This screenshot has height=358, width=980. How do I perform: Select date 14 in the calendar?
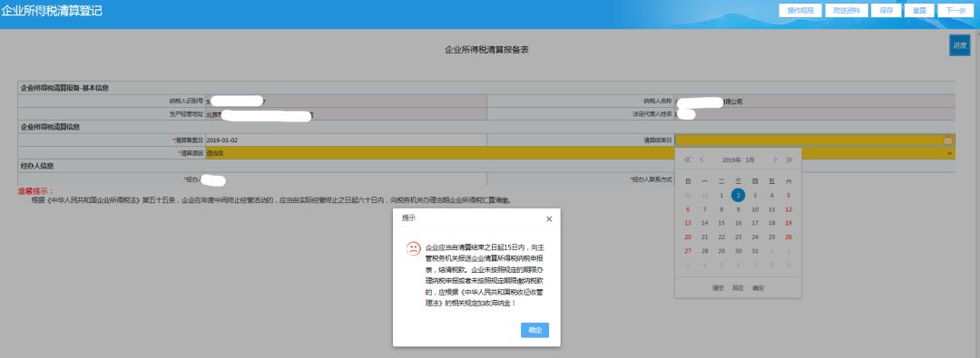[x=704, y=223]
